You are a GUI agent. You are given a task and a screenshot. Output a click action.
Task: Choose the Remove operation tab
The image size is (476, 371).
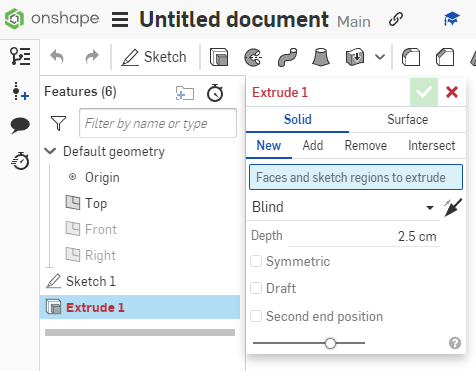(x=366, y=146)
